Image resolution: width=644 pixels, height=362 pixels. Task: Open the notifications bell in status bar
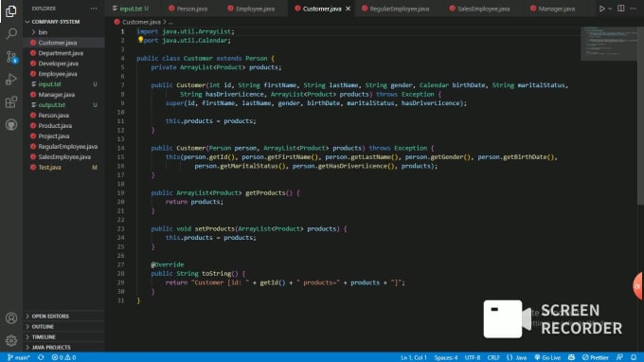point(634,357)
